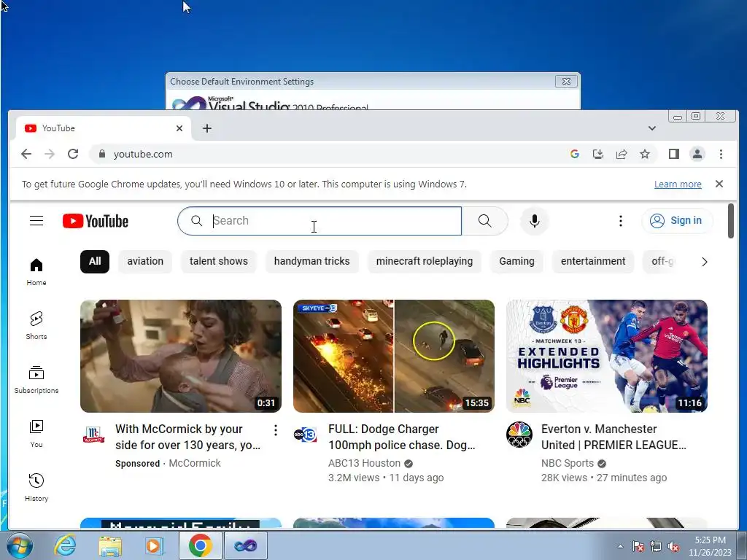Click the page vertical scrollbar
Image resolution: width=747 pixels, height=560 pixels.
[731, 221]
